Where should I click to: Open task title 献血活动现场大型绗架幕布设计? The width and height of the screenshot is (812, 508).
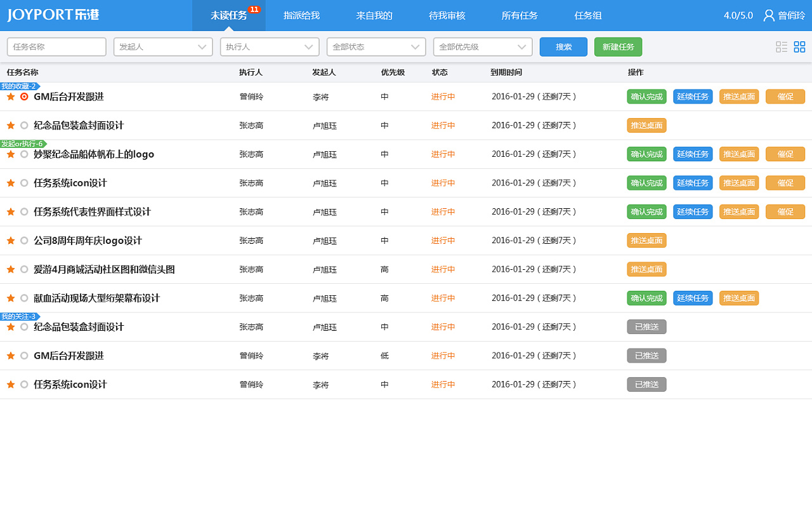click(96, 298)
